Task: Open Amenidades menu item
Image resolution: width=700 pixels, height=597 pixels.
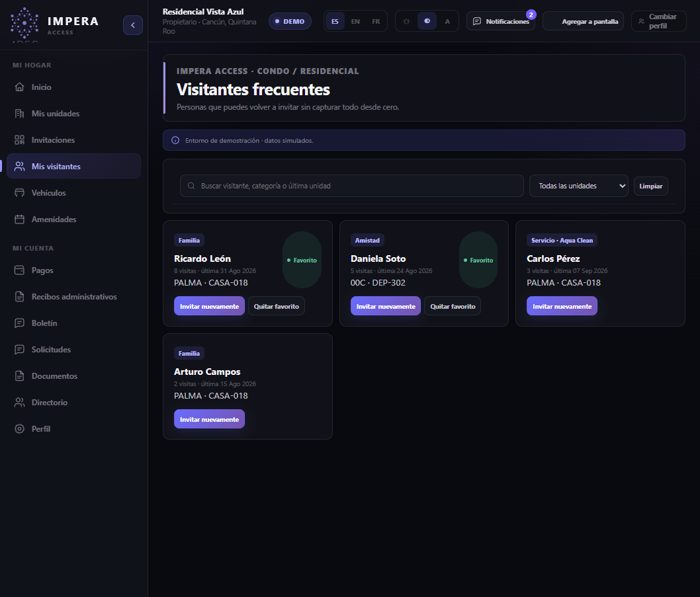Action: coord(73,219)
